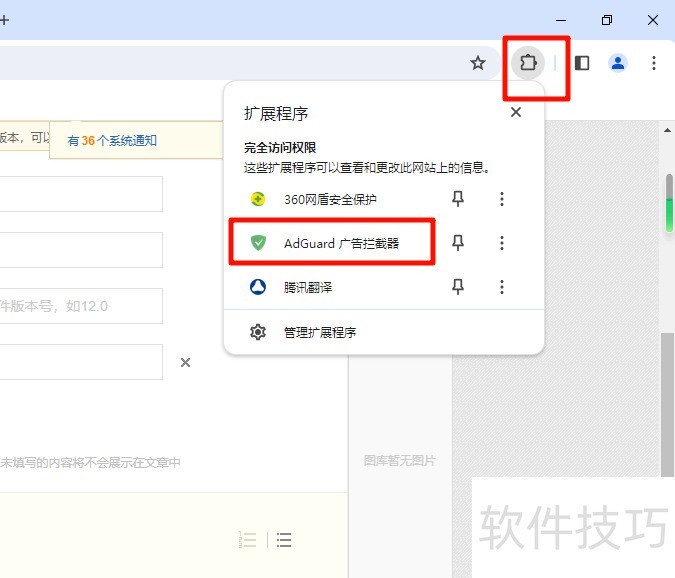Click the first empty text field
This screenshot has width=675, height=578.
(x=81, y=194)
